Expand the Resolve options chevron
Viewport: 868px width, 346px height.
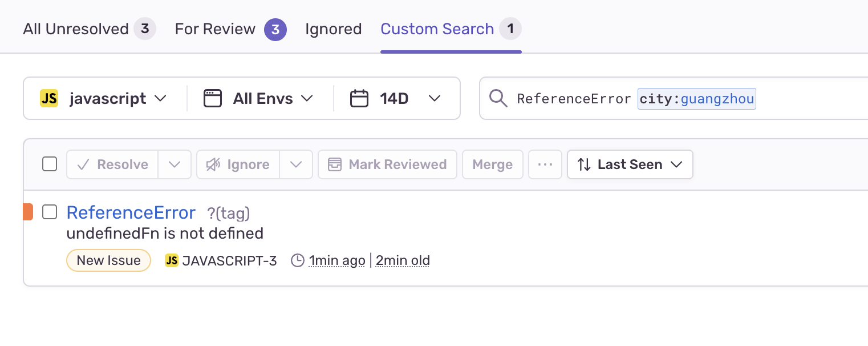point(175,164)
